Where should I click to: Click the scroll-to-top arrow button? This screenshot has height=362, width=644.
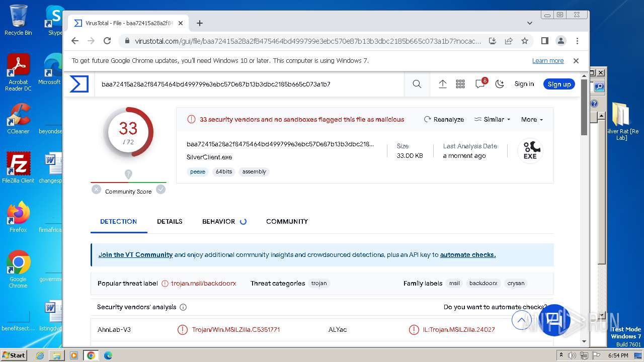point(522,320)
